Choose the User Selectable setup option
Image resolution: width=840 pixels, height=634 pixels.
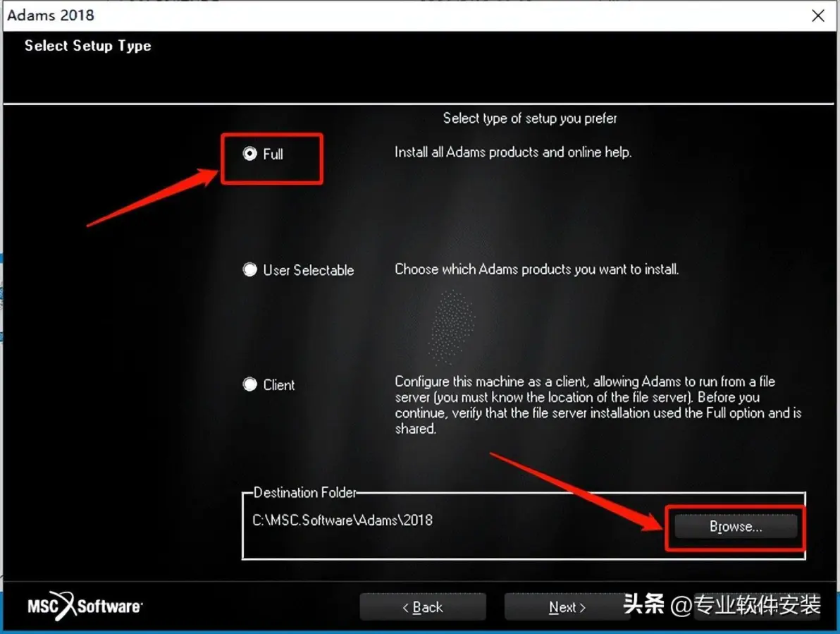click(249, 269)
